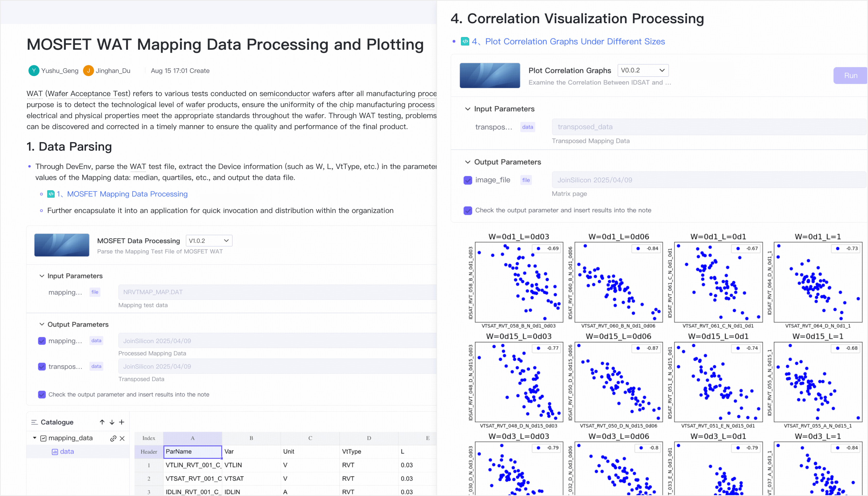The height and width of the screenshot is (496, 868).
Task: Click the Catalogue list icon
Action: click(34, 422)
